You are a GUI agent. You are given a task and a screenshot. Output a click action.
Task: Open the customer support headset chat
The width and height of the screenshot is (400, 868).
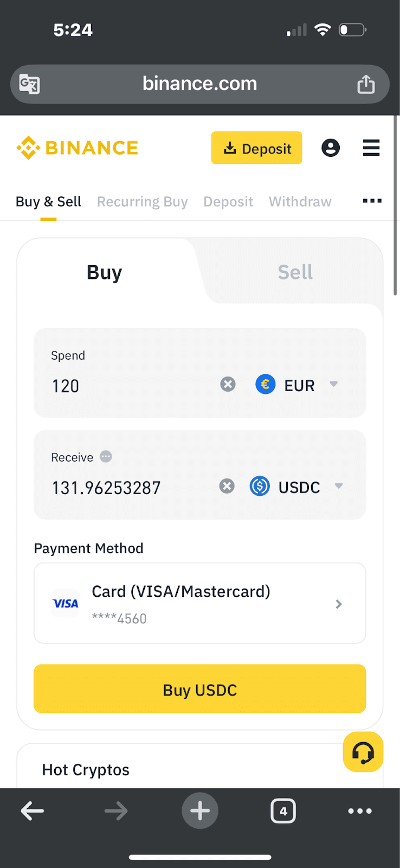pos(363,752)
